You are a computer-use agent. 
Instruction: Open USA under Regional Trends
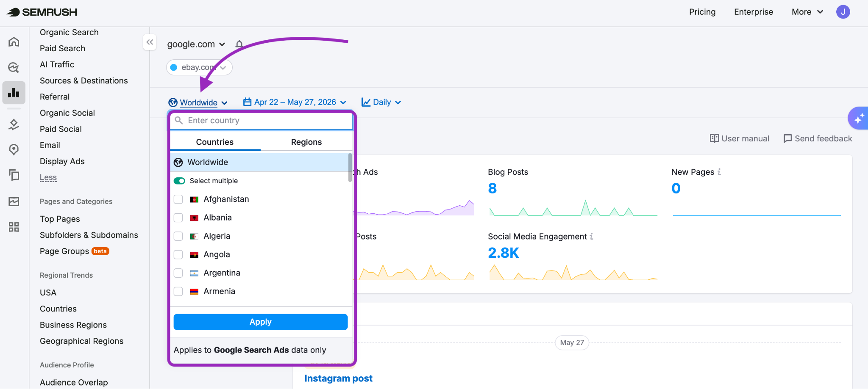(x=48, y=292)
